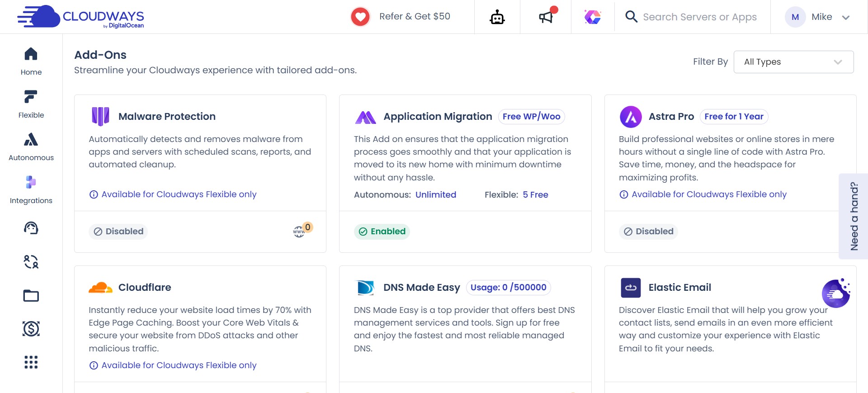Click Add-Ons page heading
Image resolution: width=868 pixels, height=393 pixels.
(100, 55)
